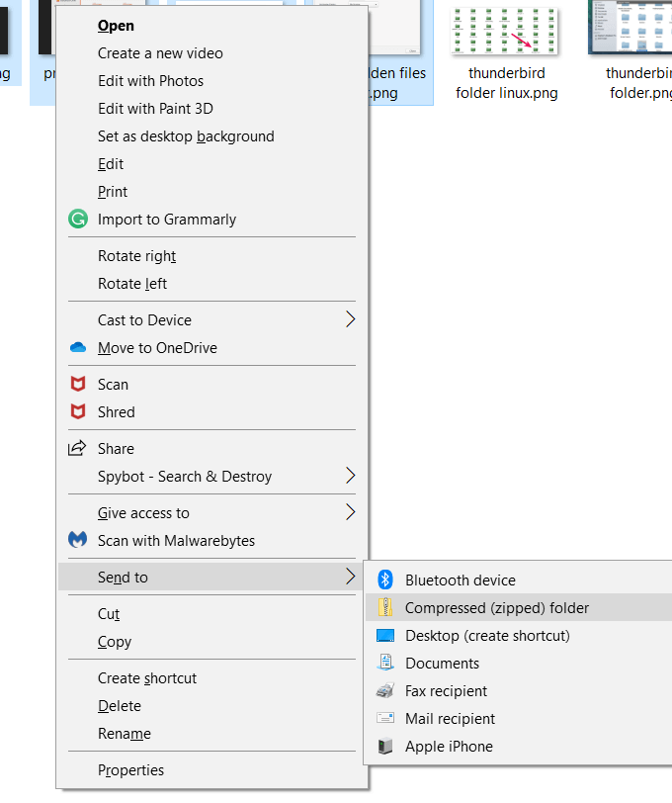Viewport: 672px width, 803px height.
Task: Open Cast to Device entry
Action: tap(211, 320)
